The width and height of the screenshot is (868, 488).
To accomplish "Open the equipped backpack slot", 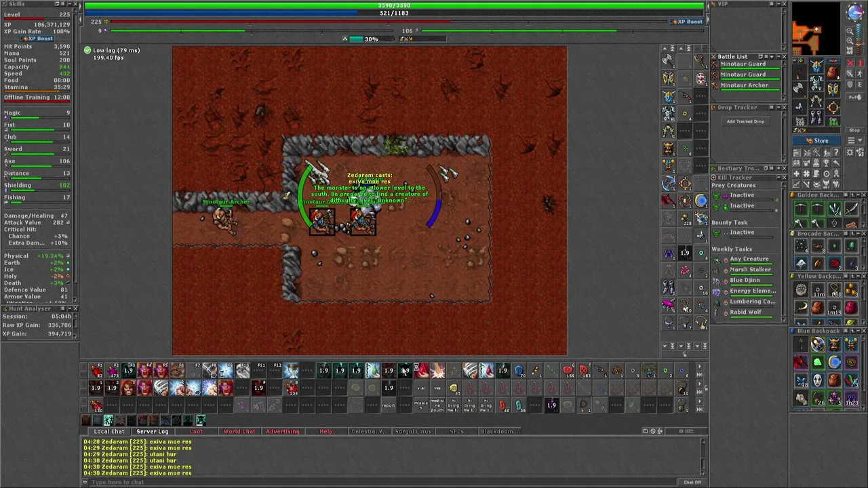I will coord(833,72).
